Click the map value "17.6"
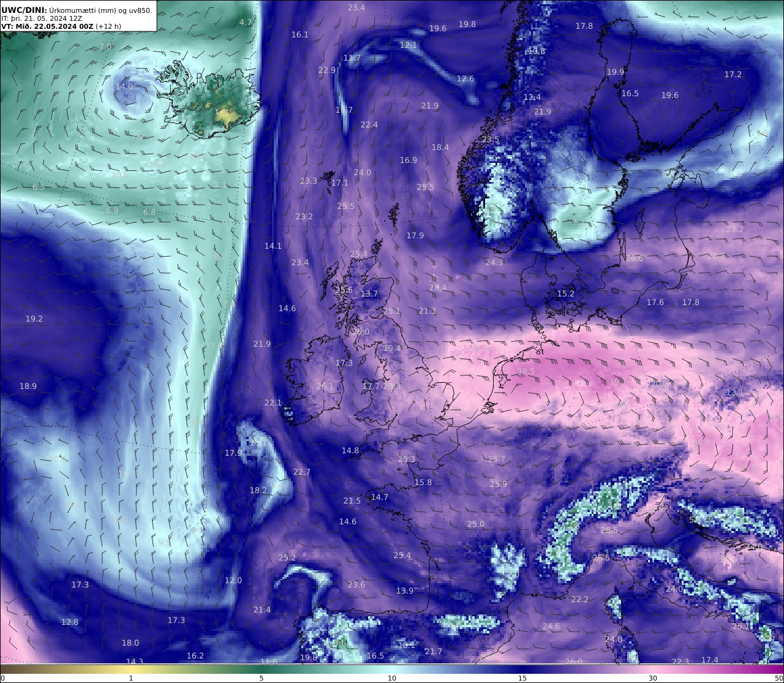This screenshot has width=784, height=683. [x=655, y=303]
